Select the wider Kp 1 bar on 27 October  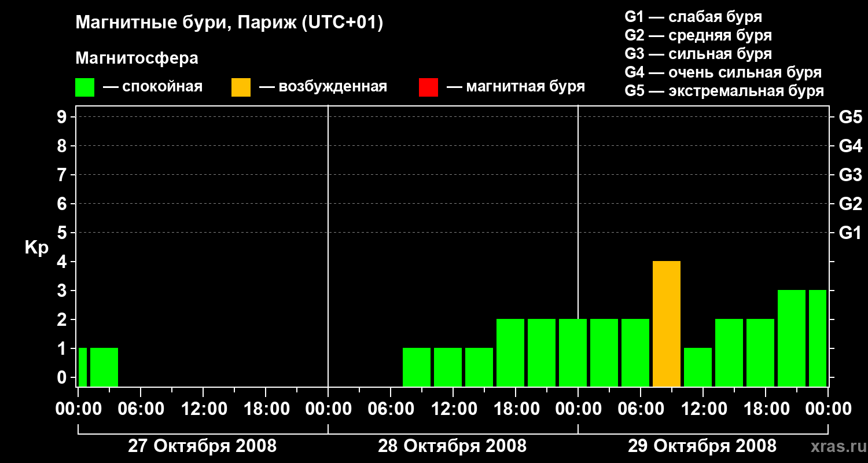pyautogui.click(x=104, y=367)
